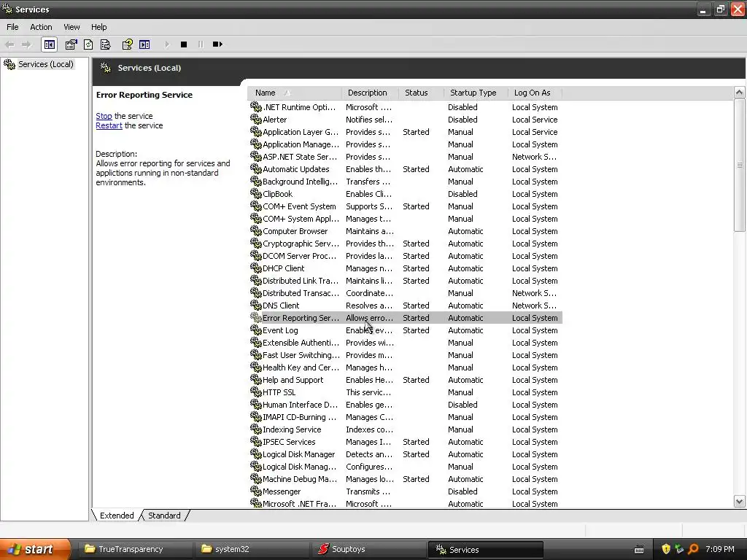Select the Logical Disk Manager service row
The image size is (747, 560).
[x=406, y=454]
